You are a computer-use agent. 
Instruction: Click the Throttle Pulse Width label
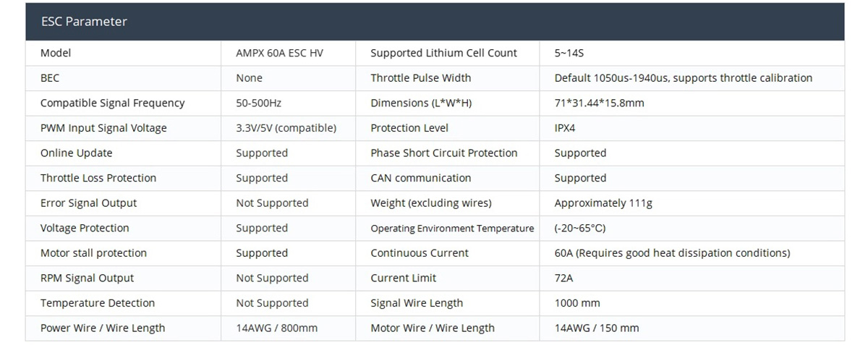[420, 78]
